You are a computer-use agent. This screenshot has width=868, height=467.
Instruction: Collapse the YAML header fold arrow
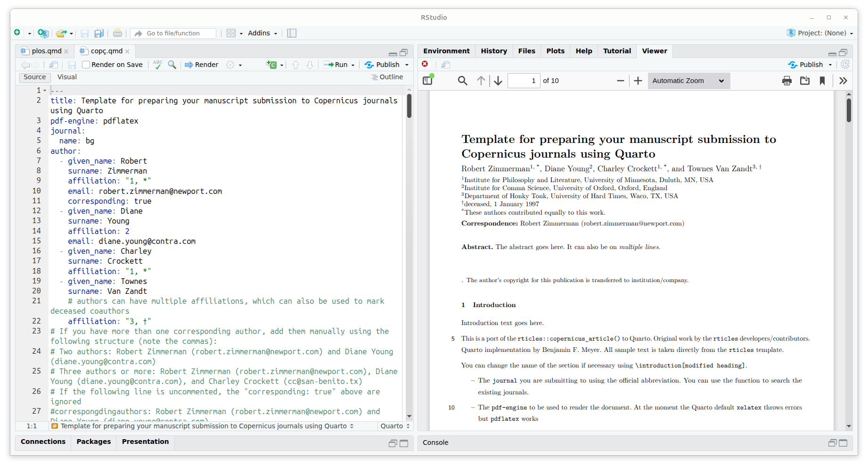click(45, 91)
